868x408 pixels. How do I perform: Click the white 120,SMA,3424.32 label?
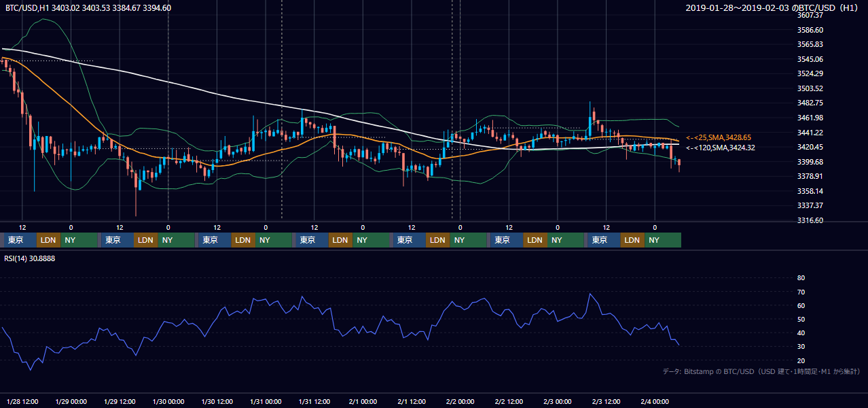721,148
